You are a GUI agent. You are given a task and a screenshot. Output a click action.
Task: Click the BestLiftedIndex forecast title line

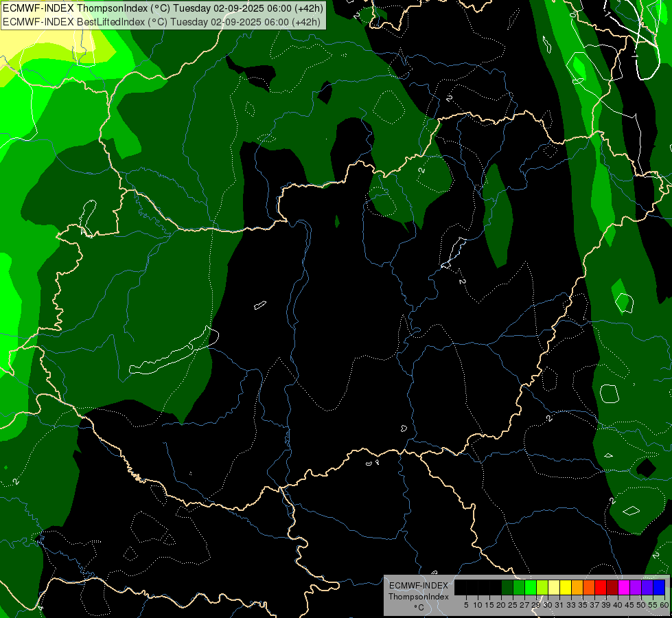point(161,21)
